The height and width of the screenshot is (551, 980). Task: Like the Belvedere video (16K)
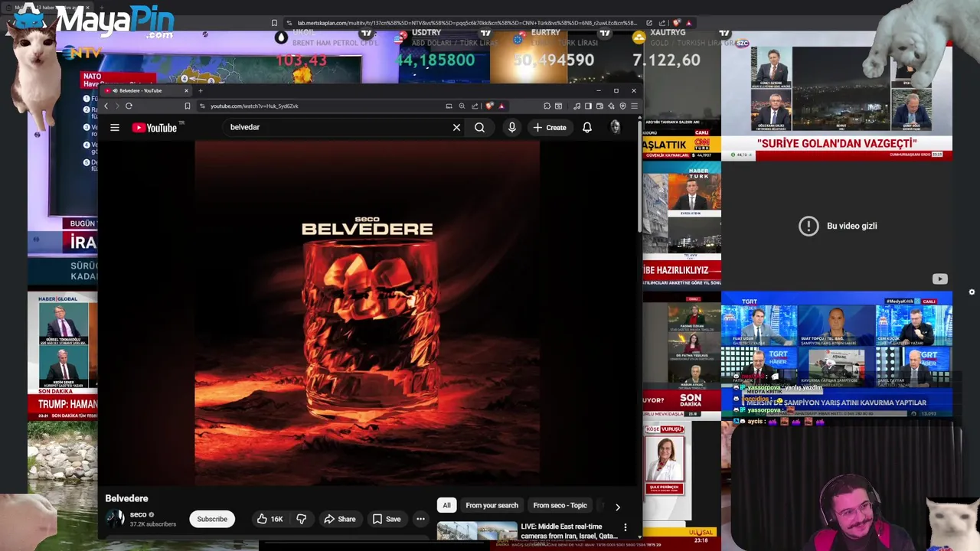click(x=269, y=519)
